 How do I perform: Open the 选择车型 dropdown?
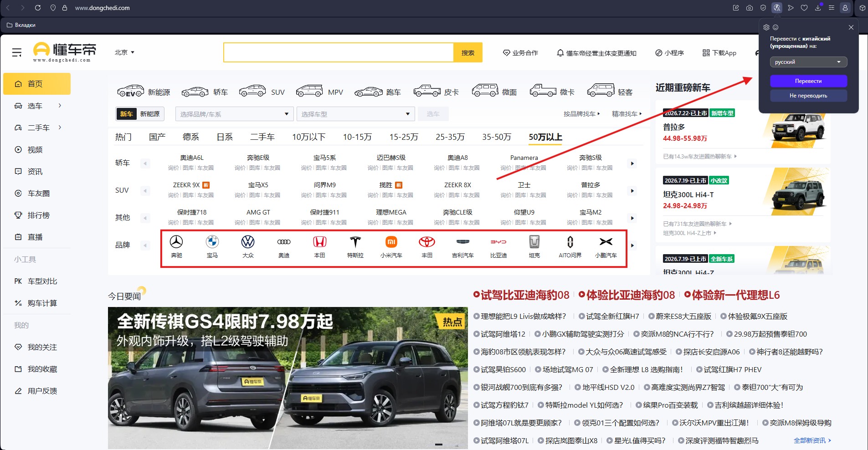[x=355, y=114]
